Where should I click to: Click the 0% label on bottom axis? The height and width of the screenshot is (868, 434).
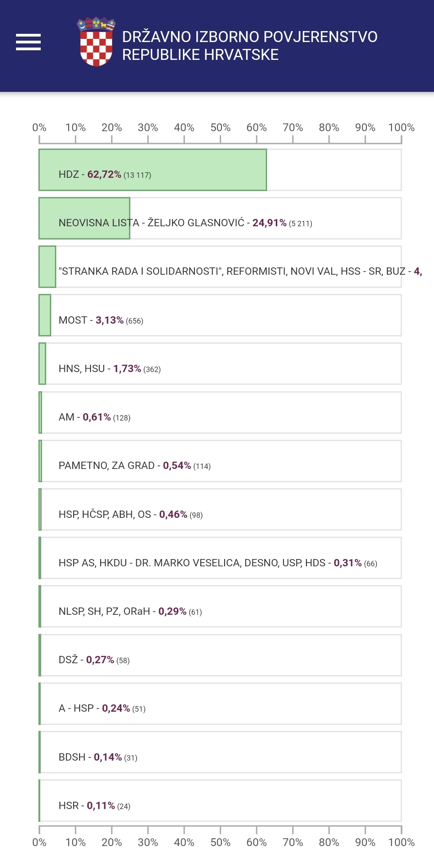39,842
